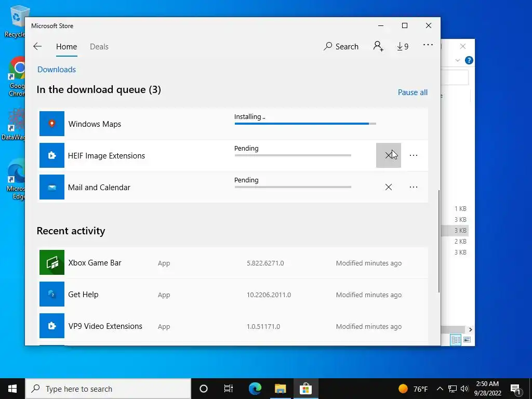532x399 pixels.
Task: Click the horizontal scroll right arrow in the background window
Action: 470,329
